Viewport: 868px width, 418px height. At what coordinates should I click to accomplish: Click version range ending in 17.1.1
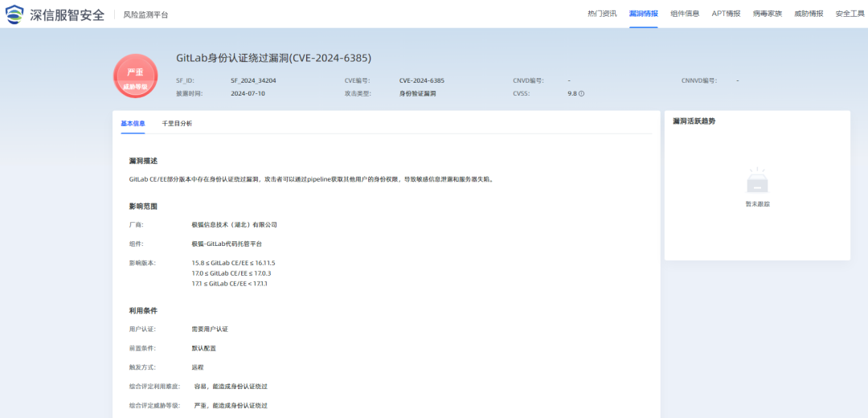229,284
